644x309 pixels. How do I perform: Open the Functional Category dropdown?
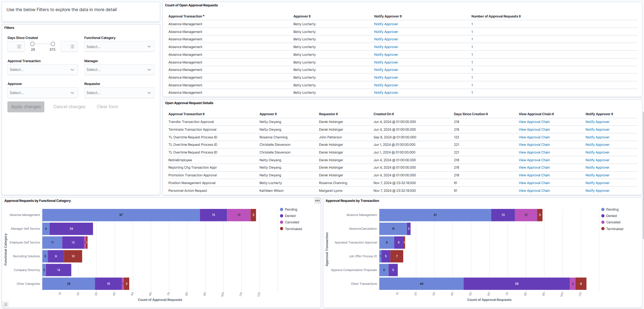pos(119,46)
